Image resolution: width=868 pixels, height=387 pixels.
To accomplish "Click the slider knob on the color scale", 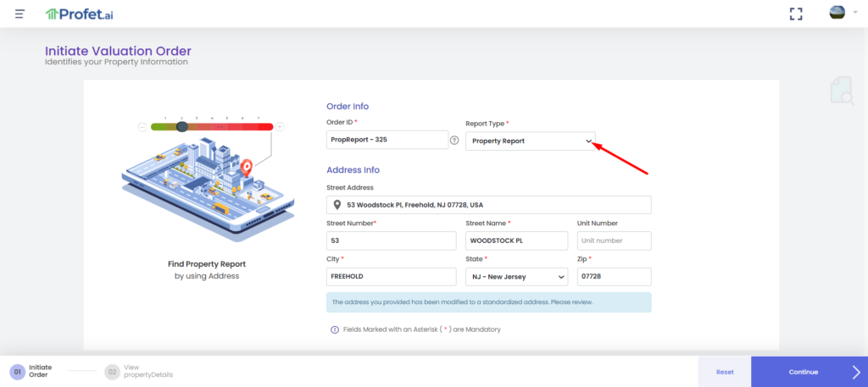I will [181, 126].
